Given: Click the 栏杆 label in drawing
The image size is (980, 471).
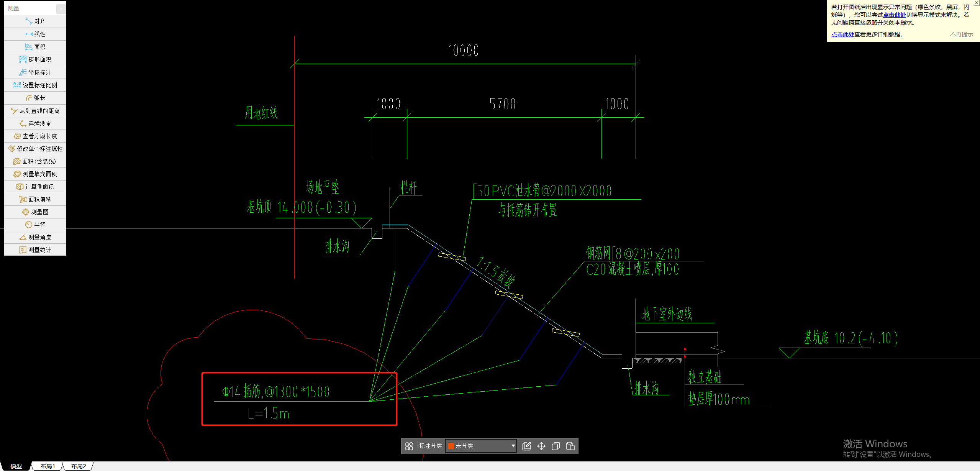Looking at the screenshot, I should tap(408, 188).
